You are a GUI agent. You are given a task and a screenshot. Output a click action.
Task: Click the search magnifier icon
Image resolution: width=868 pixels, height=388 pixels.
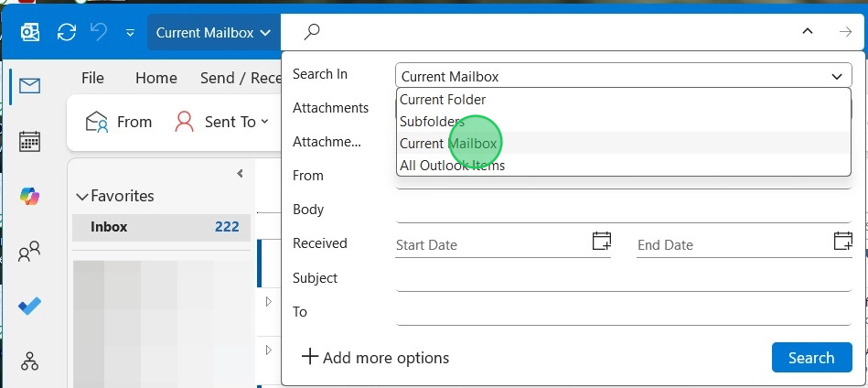pyautogui.click(x=312, y=32)
